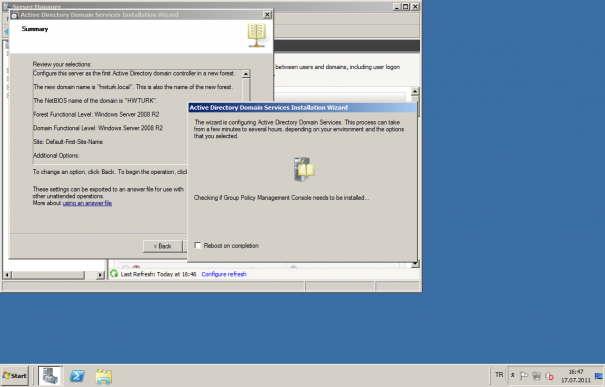Image resolution: width=605 pixels, height=387 pixels.
Task: Open the clock showing 16:47
Action: click(576, 376)
